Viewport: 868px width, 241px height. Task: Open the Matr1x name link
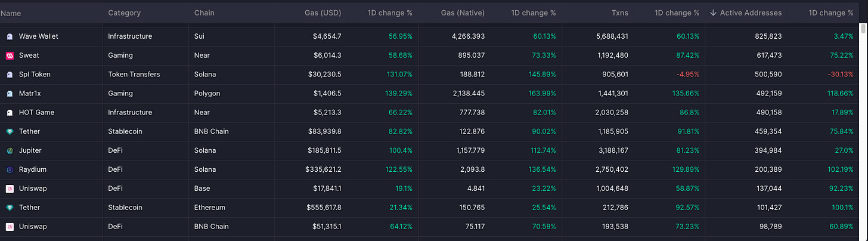[x=30, y=94]
